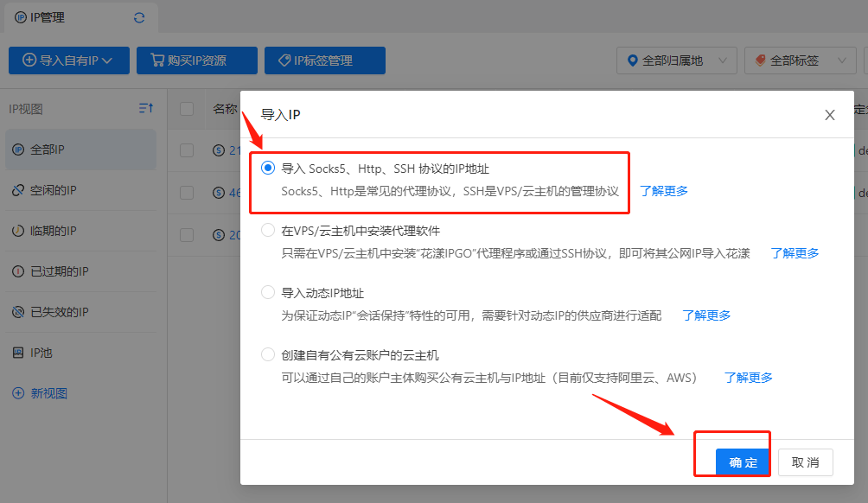The image size is (868, 503).
Task: Open the 临期的IP view
Action: pyautogui.click(x=53, y=231)
